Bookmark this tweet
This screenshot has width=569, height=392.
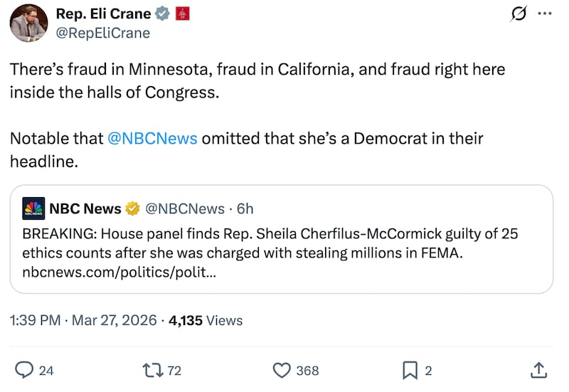pos(410,370)
